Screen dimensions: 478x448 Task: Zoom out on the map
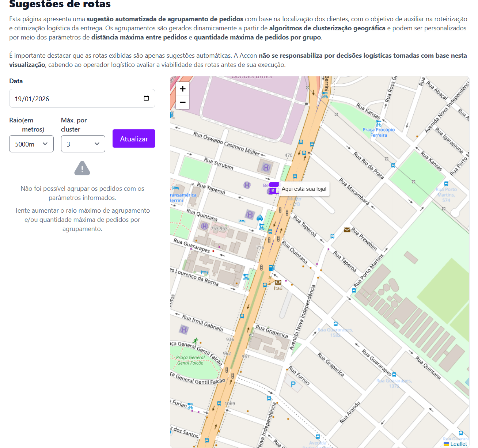coord(183,103)
